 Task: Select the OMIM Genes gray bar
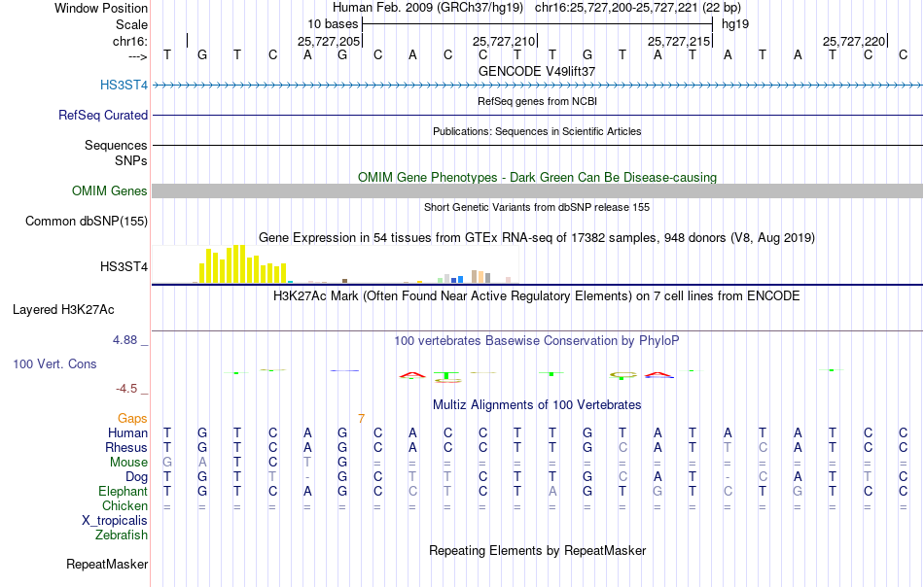(x=538, y=190)
